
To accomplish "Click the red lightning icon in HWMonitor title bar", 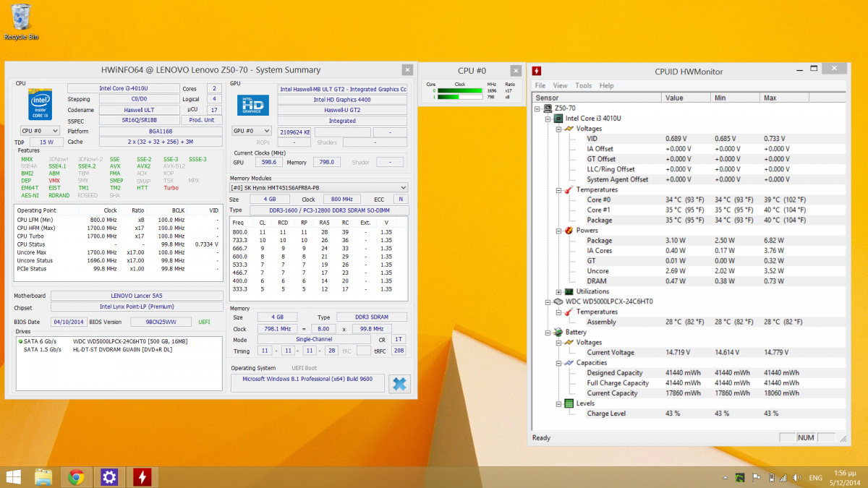I will pos(536,71).
